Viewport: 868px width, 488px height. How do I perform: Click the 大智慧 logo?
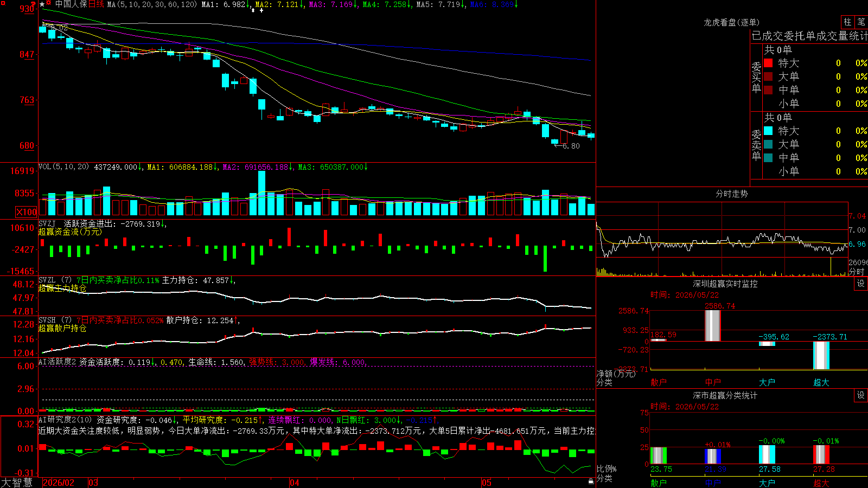click(x=17, y=483)
